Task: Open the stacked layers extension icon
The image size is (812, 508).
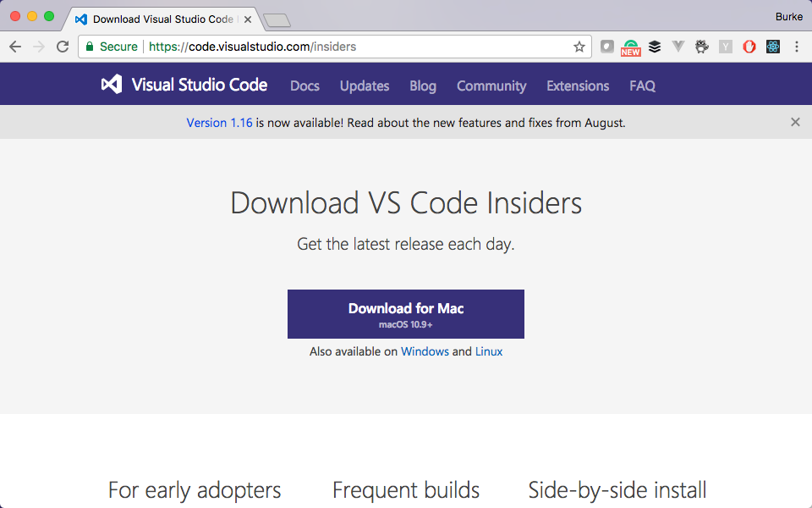Action: [655, 47]
